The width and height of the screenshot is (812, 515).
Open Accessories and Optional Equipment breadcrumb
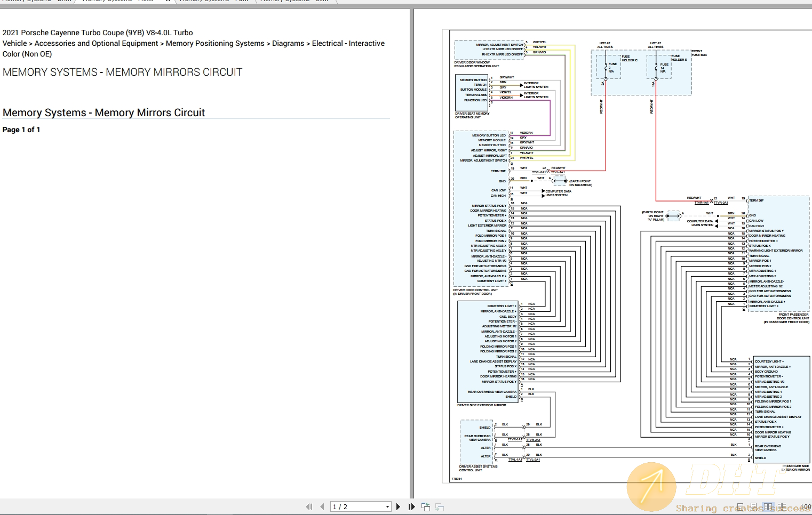[x=97, y=43]
